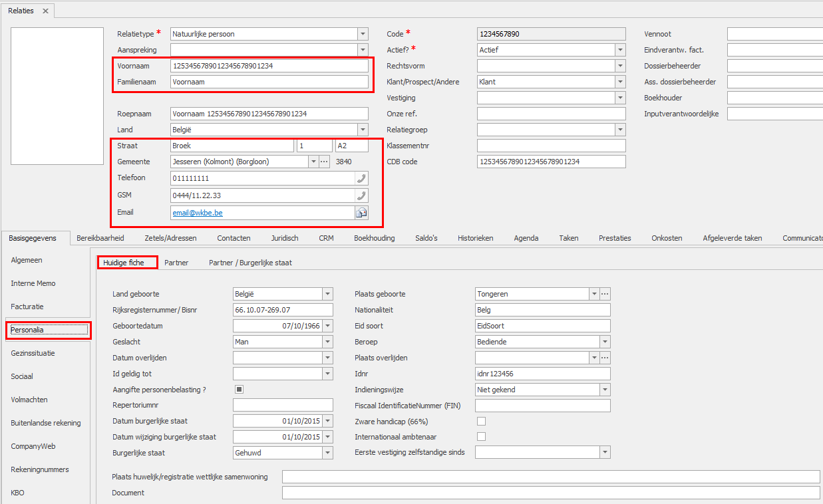Enable the Zware handicap (66%) checkbox
This screenshot has height=504, width=823.
482,422
